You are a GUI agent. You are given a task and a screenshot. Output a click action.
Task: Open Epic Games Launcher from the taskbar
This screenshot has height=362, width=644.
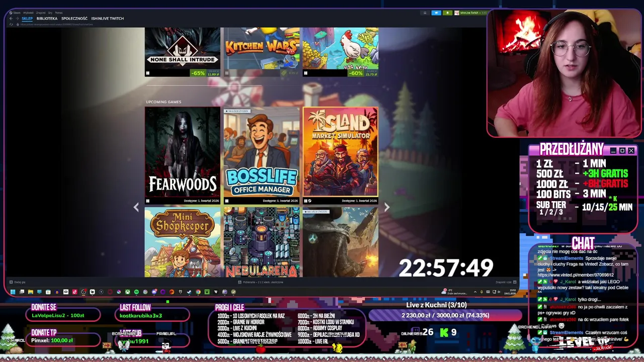point(180,292)
